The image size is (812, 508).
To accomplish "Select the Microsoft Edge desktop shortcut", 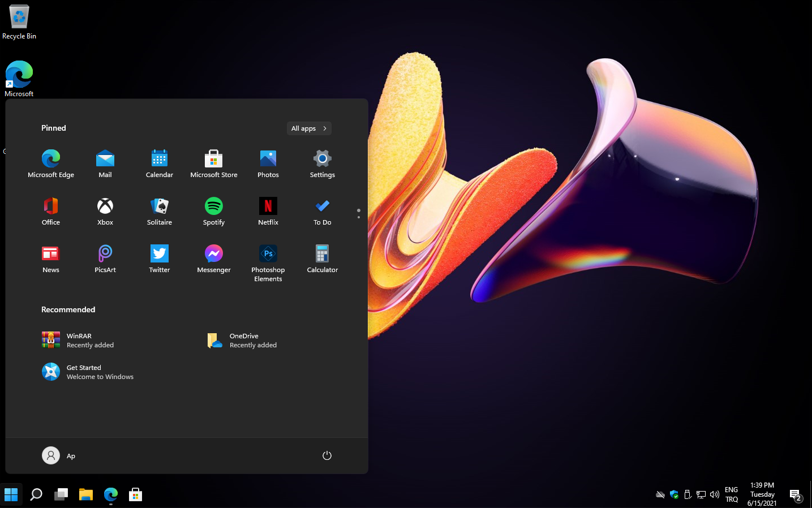I will click(19, 79).
